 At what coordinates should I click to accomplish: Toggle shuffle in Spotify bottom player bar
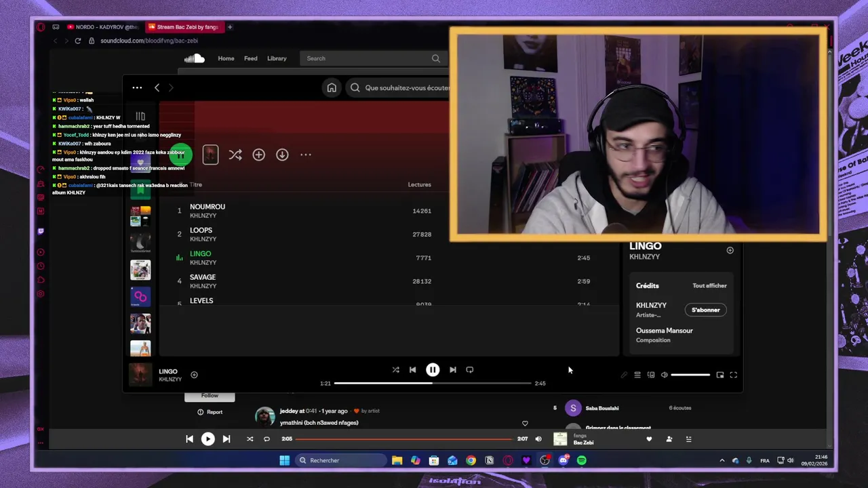(395, 369)
